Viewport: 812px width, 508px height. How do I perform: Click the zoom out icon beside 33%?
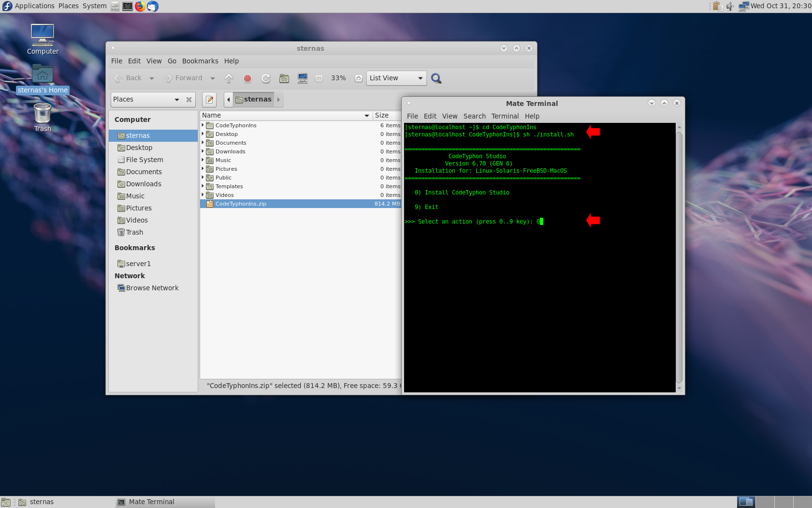pyautogui.click(x=319, y=78)
